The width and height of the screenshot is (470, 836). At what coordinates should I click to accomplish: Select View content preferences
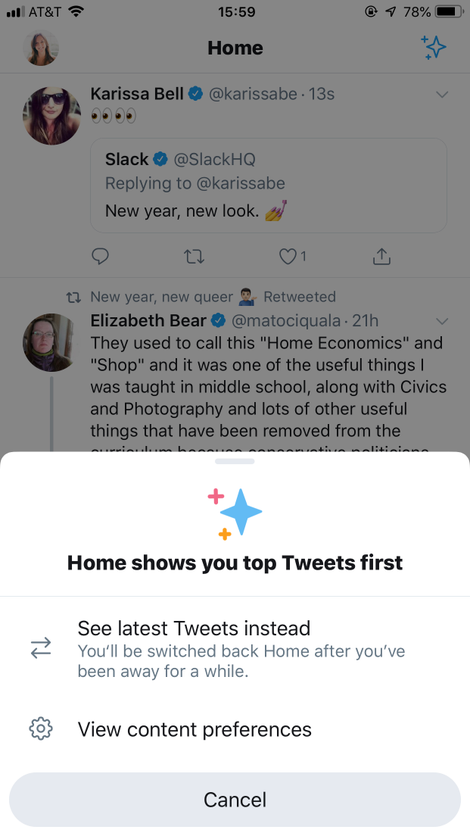tap(235, 729)
